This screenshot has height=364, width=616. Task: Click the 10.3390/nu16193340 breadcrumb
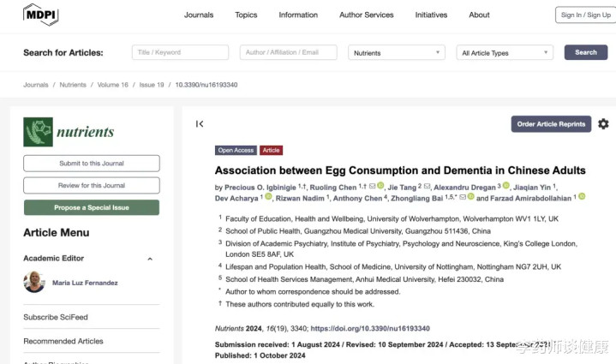click(x=206, y=85)
